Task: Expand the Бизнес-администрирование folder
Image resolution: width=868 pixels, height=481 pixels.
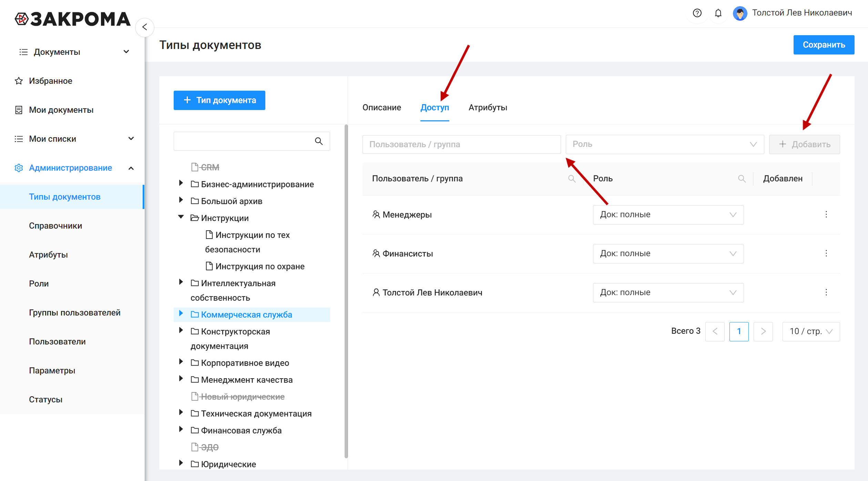Action: pos(181,183)
